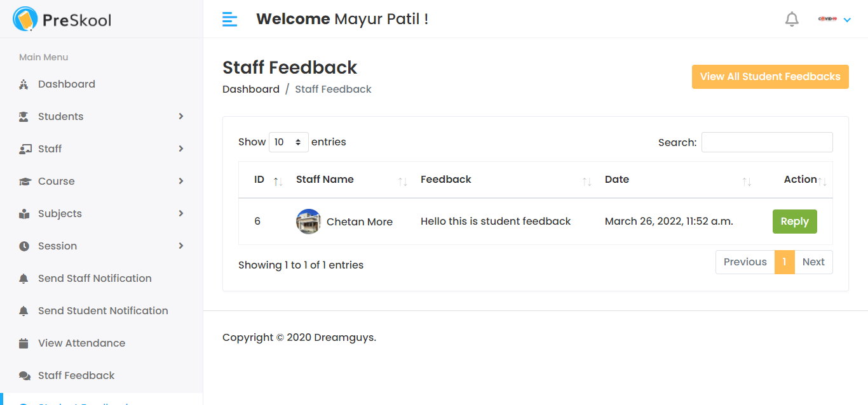Open notifications via the bell icon
Image resolution: width=868 pixels, height=405 pixels.
(x=792, y=18)
